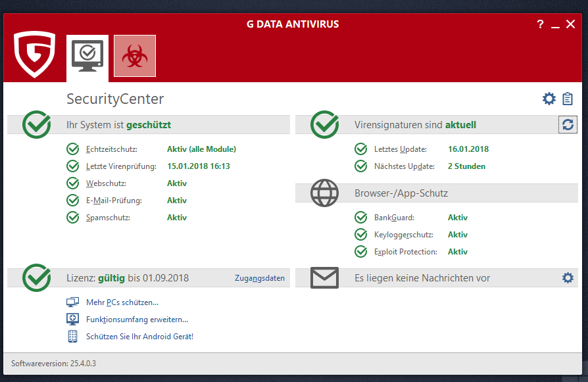
Task: Click 'Softwareversion: 25.4.0.3' in status bar
Action: (x=54, y=364)
